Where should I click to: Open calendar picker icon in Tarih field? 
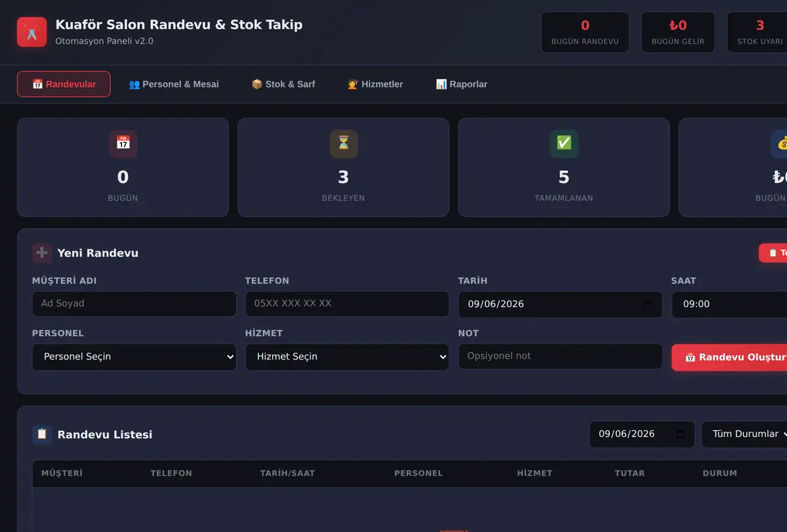point(648,304)
